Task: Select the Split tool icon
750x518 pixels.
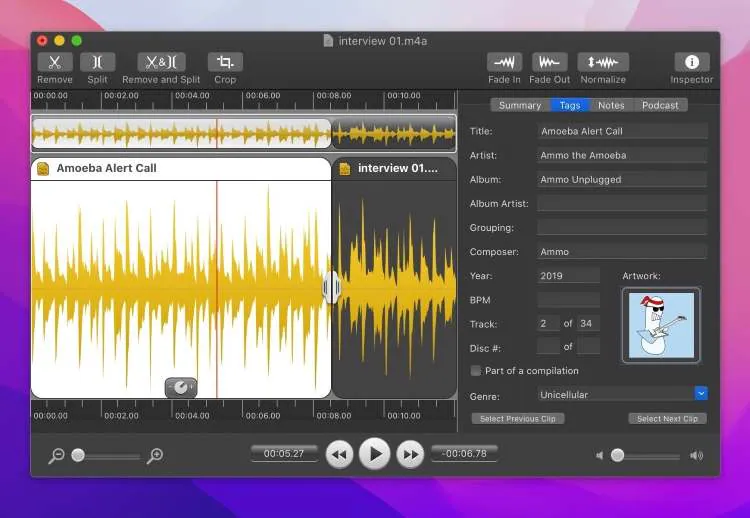Action: [x=98, y=62]
